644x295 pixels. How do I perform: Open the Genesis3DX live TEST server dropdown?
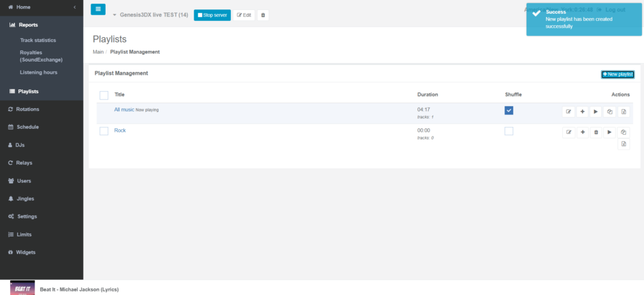(x=115, y=14)
